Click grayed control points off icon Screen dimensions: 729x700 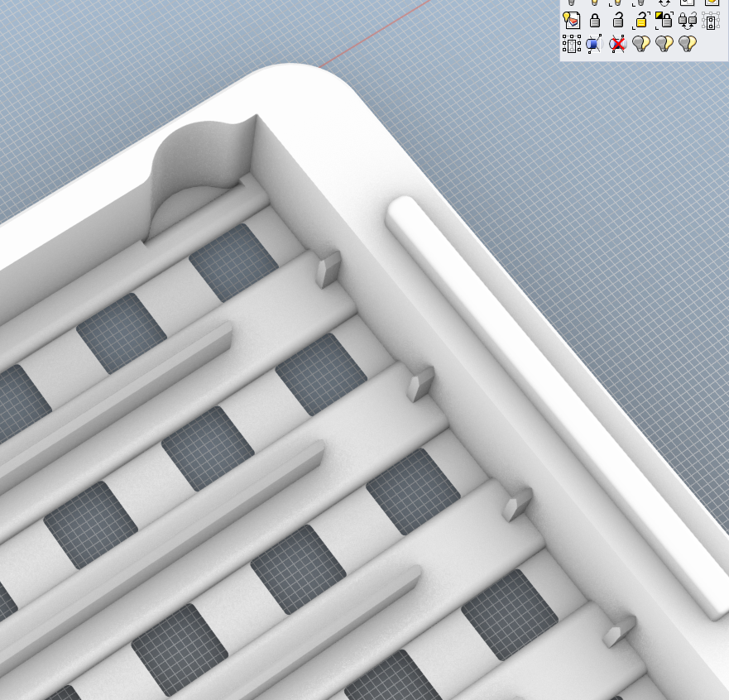(x=711, y=21)
